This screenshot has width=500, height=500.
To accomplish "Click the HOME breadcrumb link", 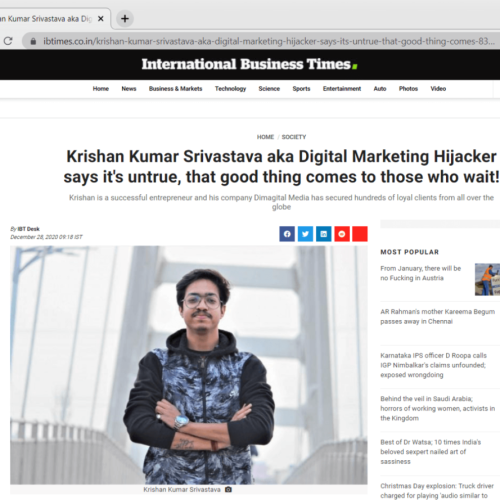I will pos(265,137).
